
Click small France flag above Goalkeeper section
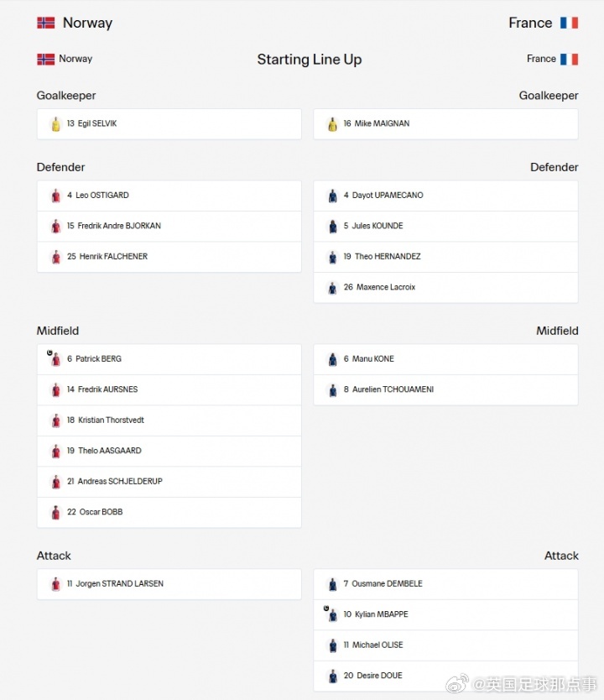(x=570, y=59)
